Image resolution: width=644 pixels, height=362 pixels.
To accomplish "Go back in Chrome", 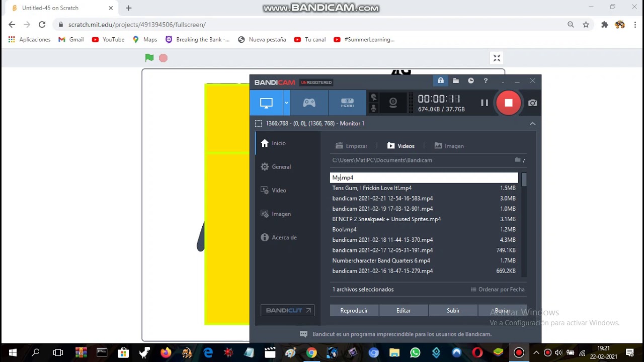I will tap(12, 24).
